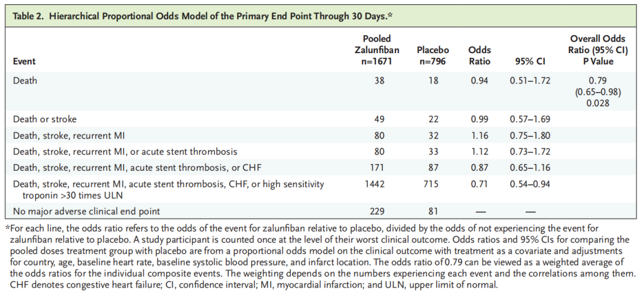The height and width of the screenshot is (293, 644).
Task: Click odds ratio 1.16 for recurrent MI row
Action: tap(479, 135)
